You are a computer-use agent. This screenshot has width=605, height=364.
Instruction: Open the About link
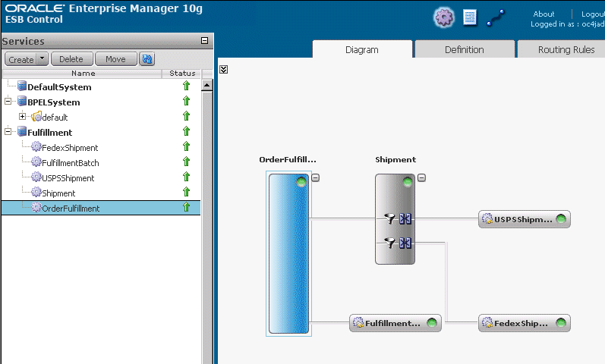(x=544, y=14)
